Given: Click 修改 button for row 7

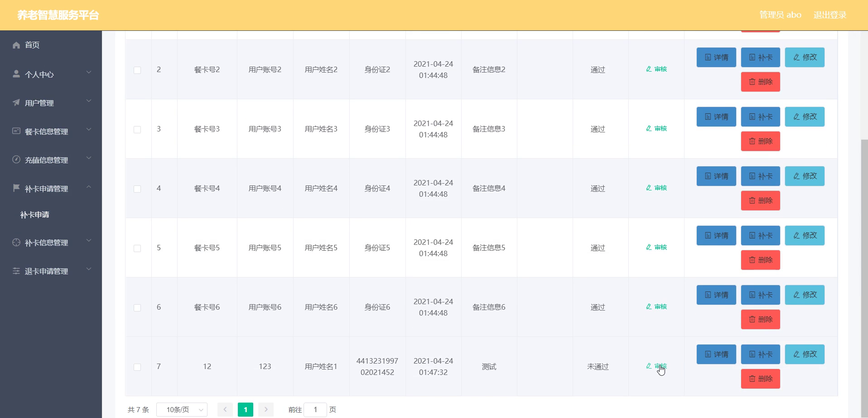Looking at the screenshot, I should coord(805,354).
